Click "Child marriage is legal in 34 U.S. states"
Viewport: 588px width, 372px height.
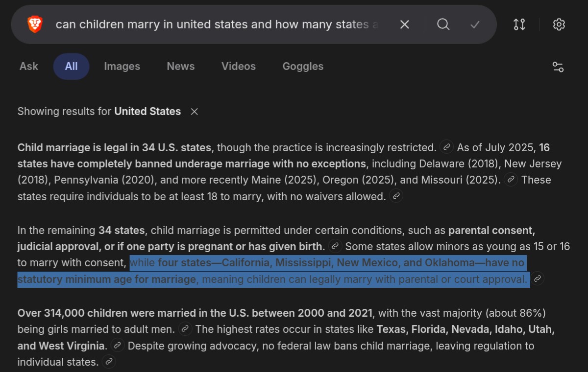pos(114,147)
